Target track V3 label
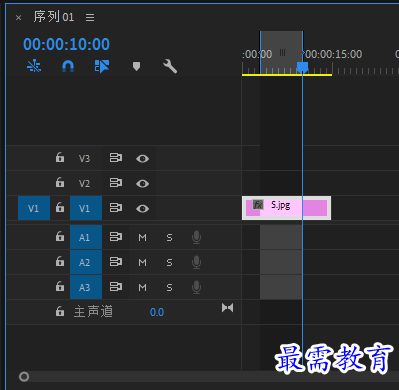 (x=85, y=158)
